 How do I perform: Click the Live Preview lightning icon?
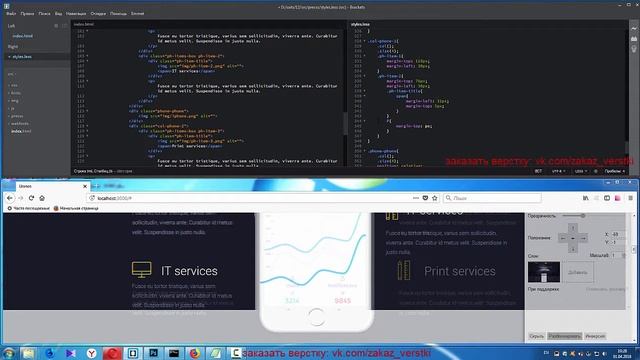click(634, 29)
